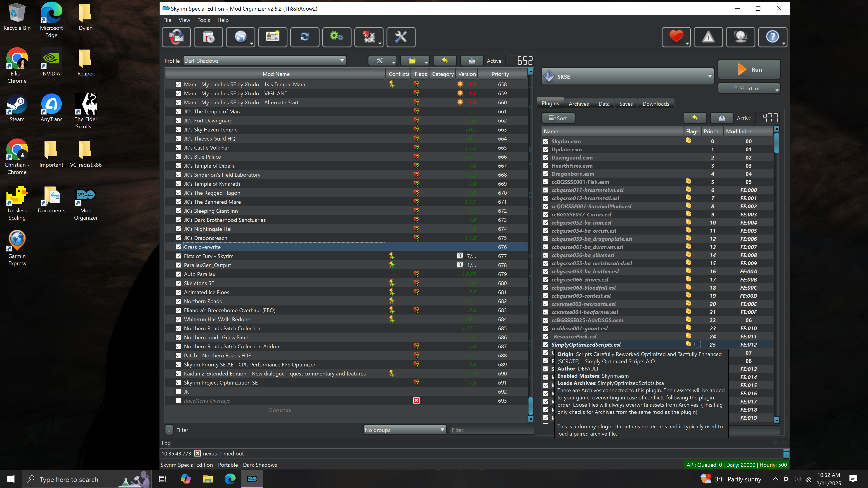Click the conflict lightning icon for Skeletons SE
Image resolution: width=868 pixels, height=488 pixels.
[x=392, y=283]
